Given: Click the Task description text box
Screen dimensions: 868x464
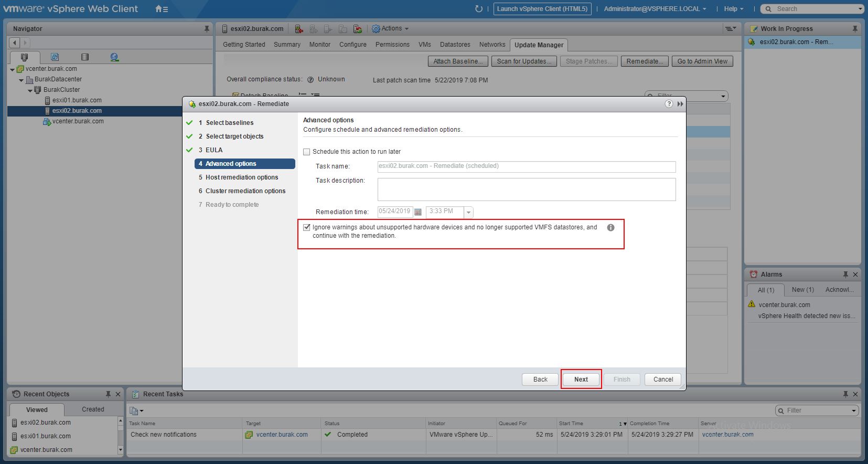Looking at the screenshot, I should coord(527,189).
